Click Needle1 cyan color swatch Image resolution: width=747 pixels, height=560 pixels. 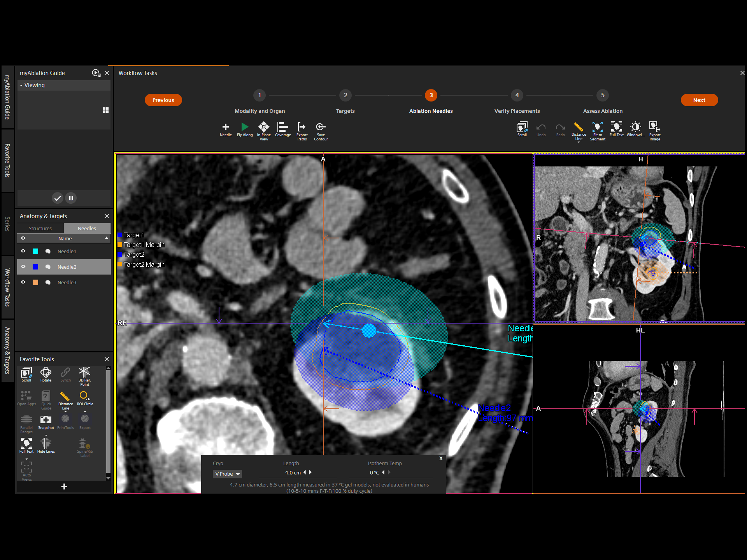(35, 251)
